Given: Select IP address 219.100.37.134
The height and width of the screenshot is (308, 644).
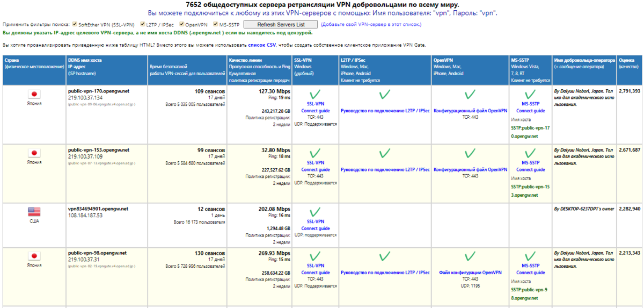Looking at the screenshot, I should [x=85, y=98].
